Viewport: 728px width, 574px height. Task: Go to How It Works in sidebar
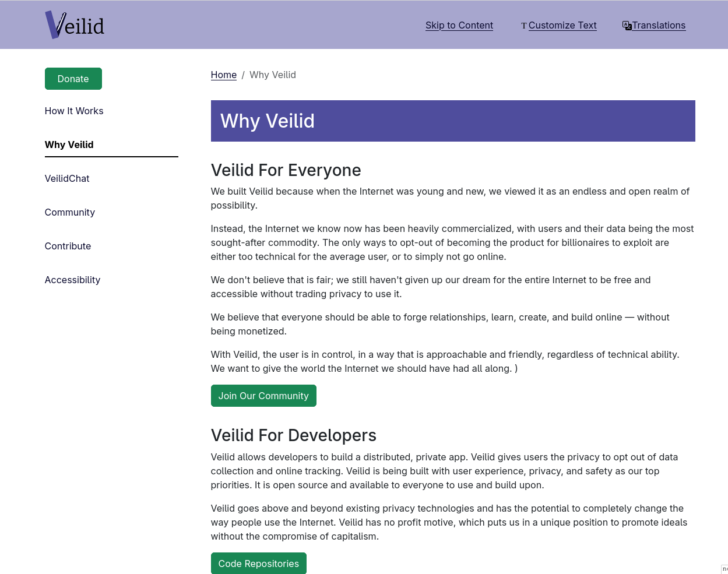coord(74,111)
